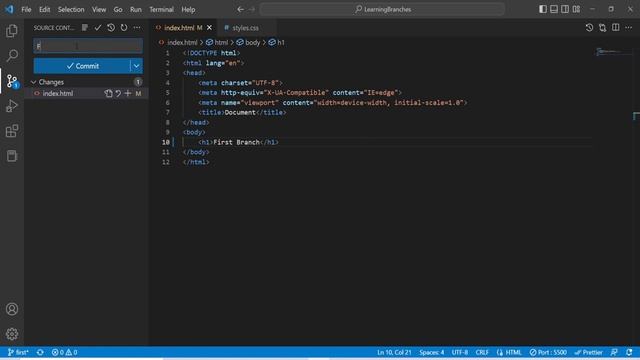Click CRLF end of line setting

tap(482, 352)
